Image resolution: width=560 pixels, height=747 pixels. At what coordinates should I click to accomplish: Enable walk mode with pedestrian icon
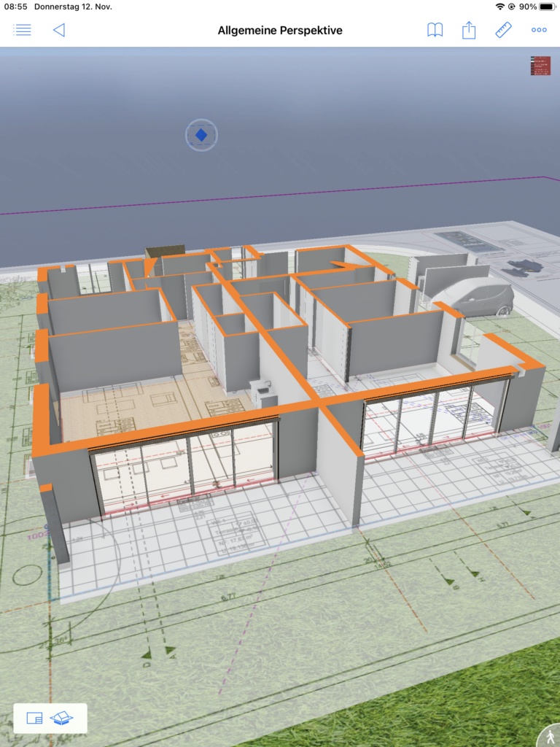(x=549, y=737)
